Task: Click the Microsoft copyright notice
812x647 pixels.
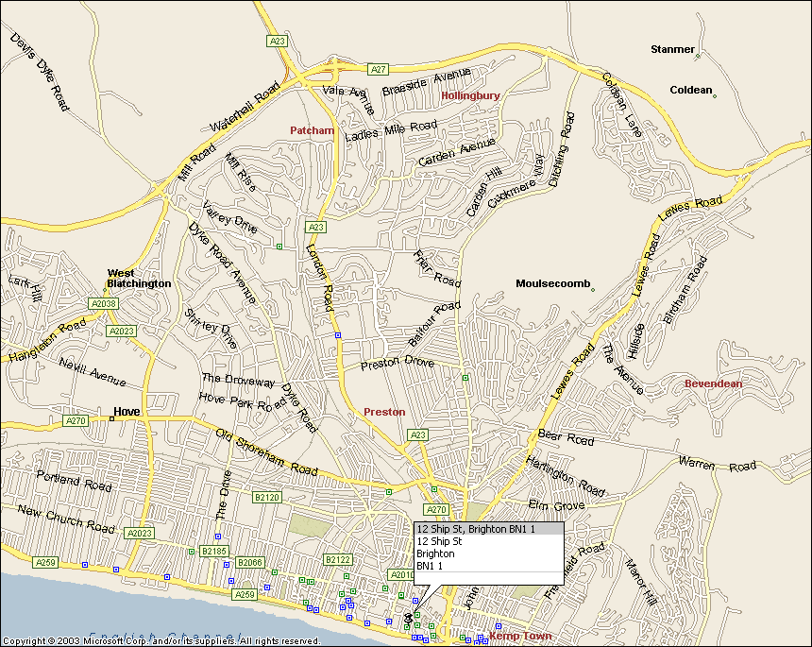Action: [x=162, y=638]
